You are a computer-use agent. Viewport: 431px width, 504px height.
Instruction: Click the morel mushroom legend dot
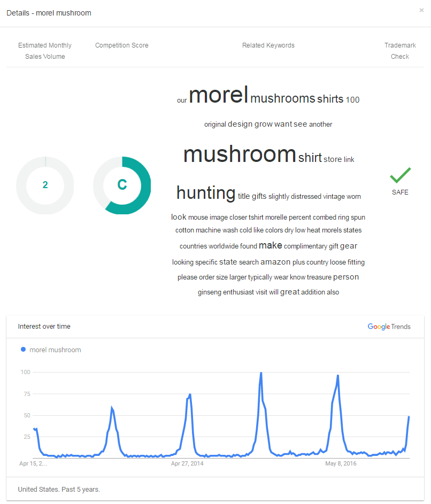[23, 350]
